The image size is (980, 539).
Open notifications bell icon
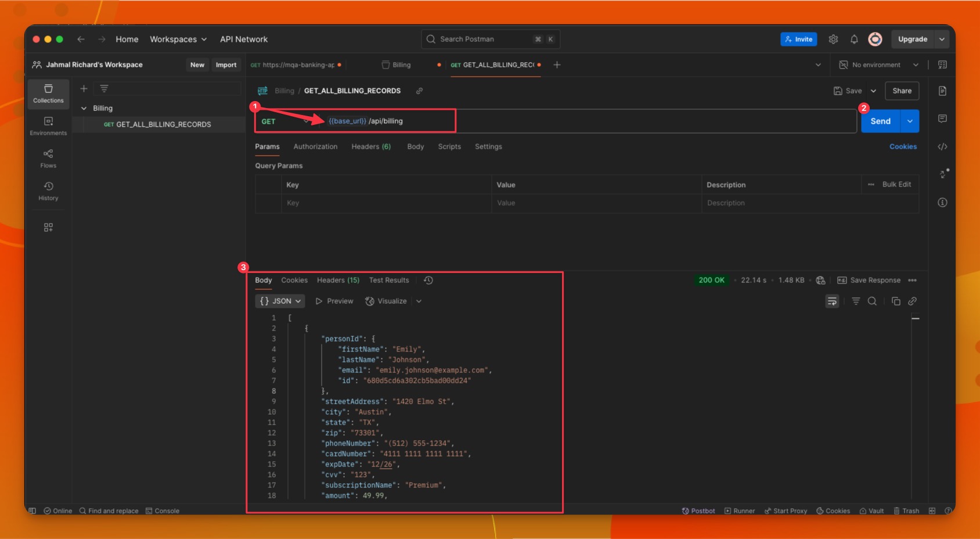(x=854, y=39)
